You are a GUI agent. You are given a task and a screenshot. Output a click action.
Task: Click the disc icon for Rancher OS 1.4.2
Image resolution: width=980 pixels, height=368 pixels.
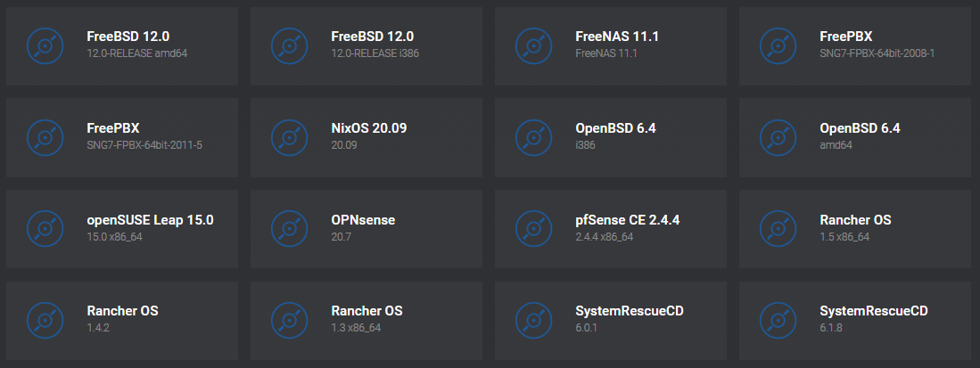[x=45, y=320]
